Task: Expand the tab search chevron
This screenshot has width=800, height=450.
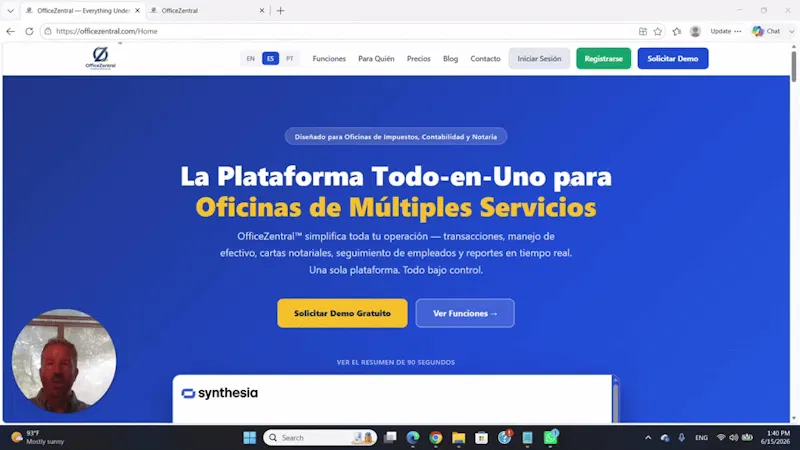Action: click(10, 11)
